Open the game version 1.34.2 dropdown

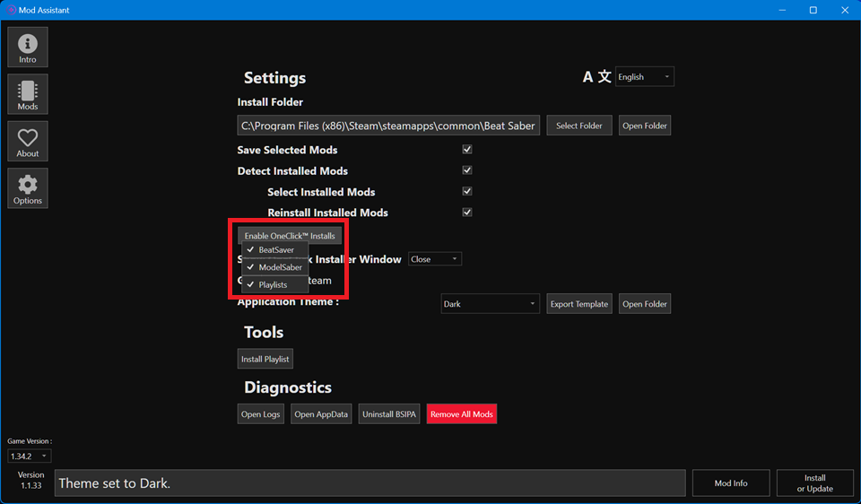[x=30, y=456]
